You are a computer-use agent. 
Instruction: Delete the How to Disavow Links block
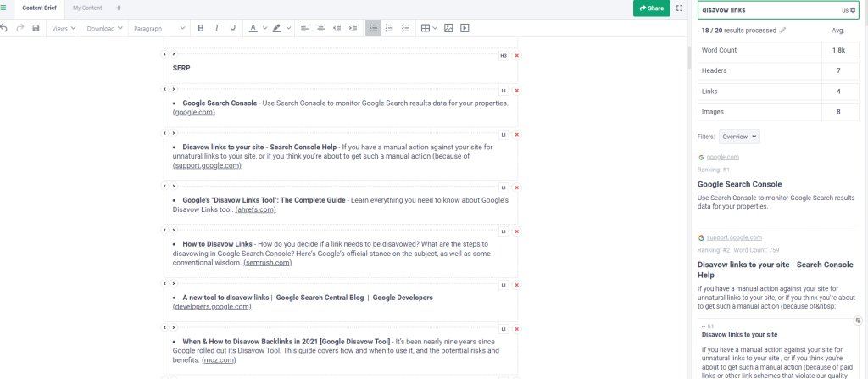pyautogui.click(x=516, y=231)
